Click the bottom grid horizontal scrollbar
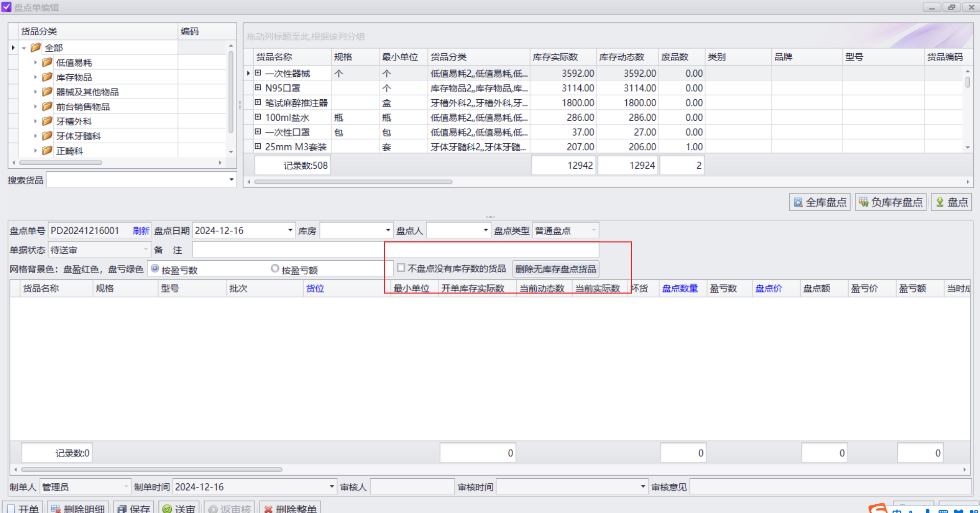This screenshot has width=980, height=513. [151, 469]
